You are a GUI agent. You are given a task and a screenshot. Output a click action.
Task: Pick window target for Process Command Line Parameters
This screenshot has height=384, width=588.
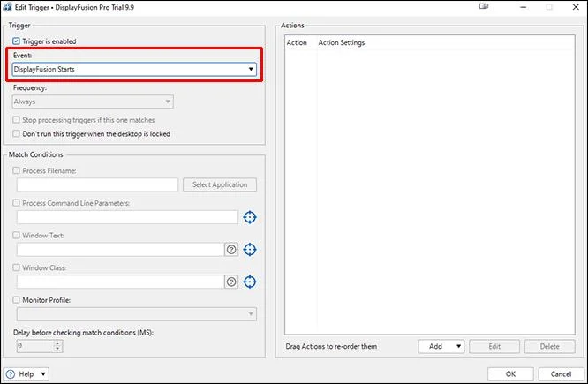coord(250,217)
